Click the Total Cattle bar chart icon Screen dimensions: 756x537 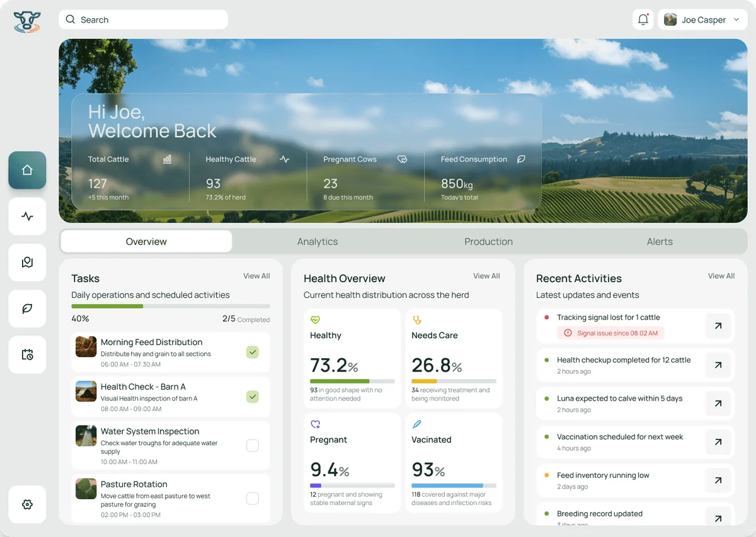coord(167,159)
